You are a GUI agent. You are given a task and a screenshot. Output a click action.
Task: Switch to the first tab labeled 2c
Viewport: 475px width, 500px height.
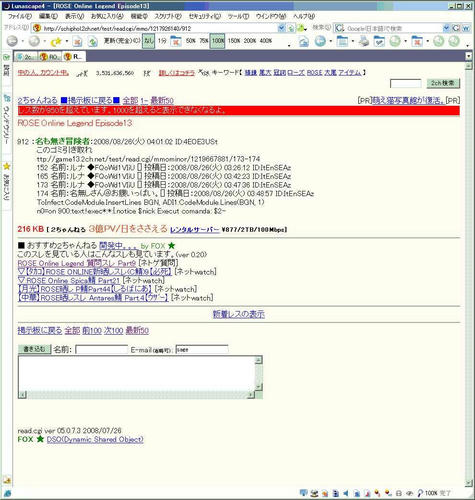click(x=26, y=57)
